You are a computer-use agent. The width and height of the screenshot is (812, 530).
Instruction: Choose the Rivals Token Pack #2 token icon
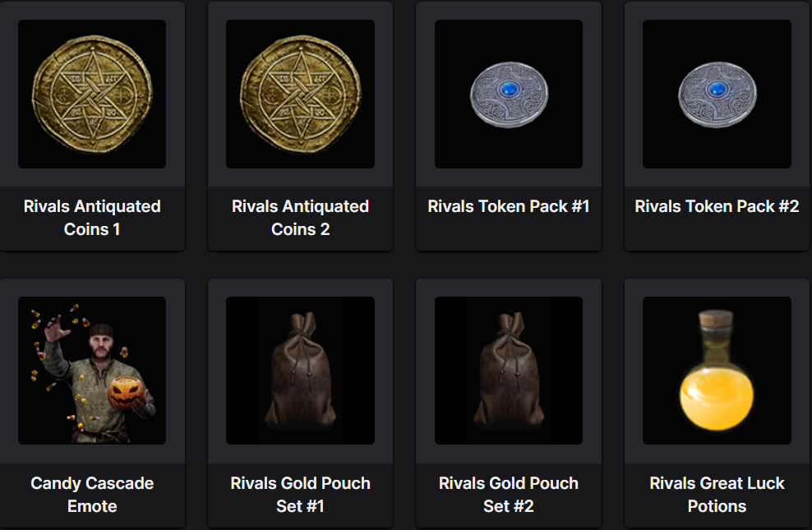(x=717, y=94)
